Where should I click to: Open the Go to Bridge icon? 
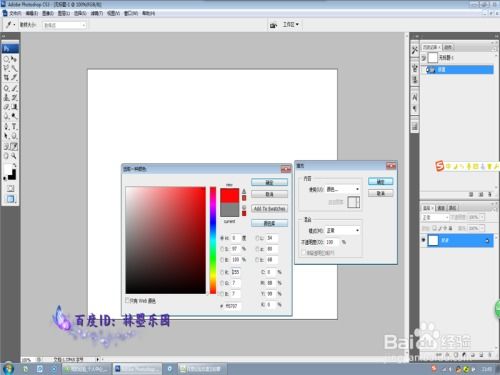[x=273, y=25]
